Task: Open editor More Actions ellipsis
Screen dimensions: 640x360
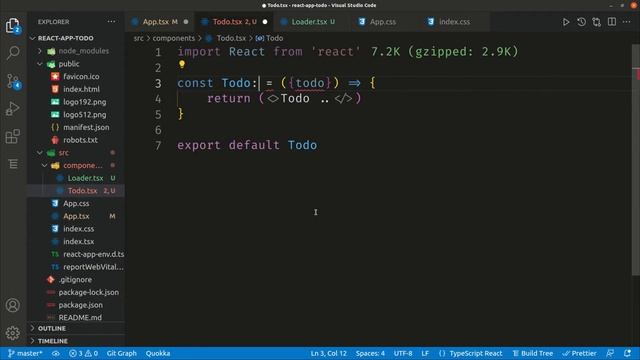Action: pos(627,22)
